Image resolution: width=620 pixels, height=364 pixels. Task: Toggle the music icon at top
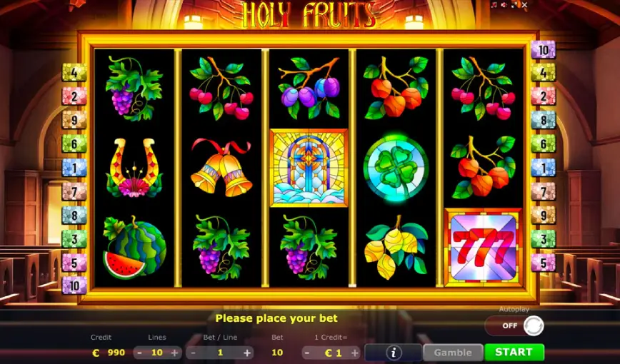(494, 5)
